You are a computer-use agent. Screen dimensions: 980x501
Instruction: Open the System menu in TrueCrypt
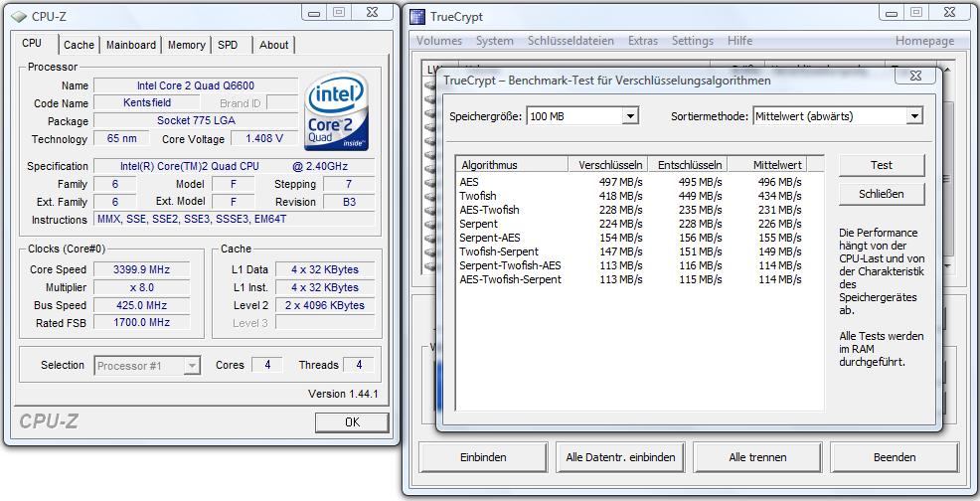pos(494,41)
